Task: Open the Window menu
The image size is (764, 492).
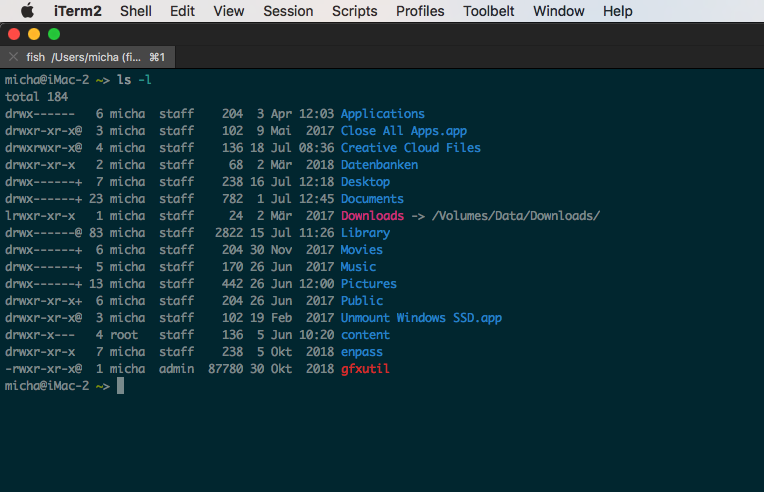Action: [559, 11]
